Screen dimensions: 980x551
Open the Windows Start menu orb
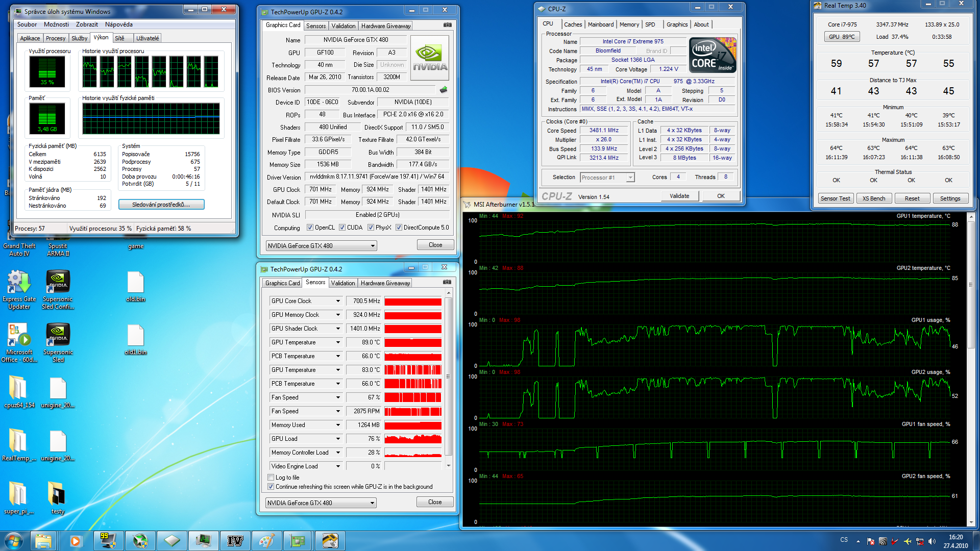[13, 541]
